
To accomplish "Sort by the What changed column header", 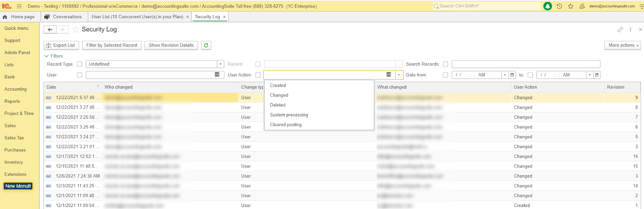I will click(x=442, y=87).
